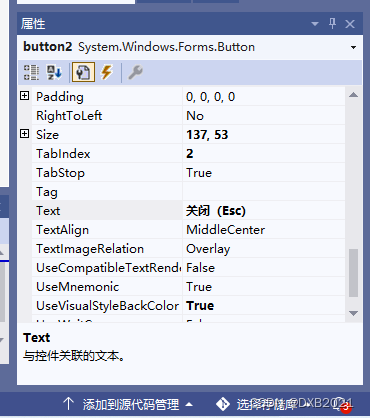Select the Tag property row
This screenshot has width=370, height=418.
click(188, 192)
